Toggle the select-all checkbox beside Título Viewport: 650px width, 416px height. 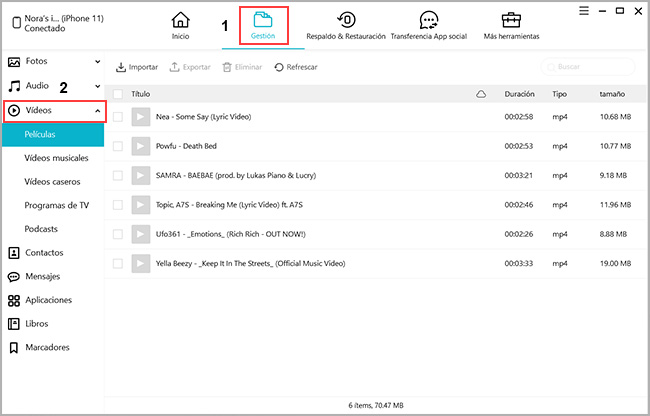pyautogui.click(x=118, y=94)
